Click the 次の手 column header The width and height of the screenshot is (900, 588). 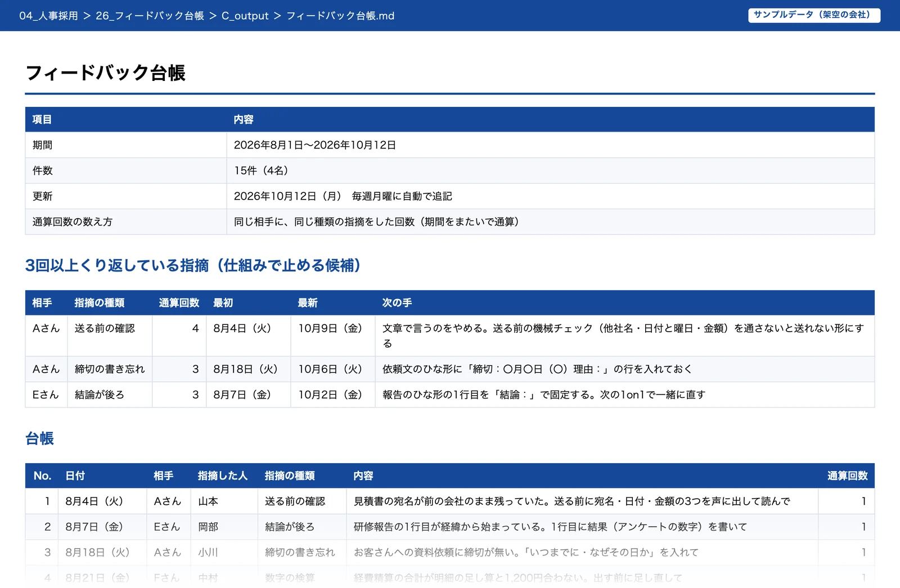[625, 302]
